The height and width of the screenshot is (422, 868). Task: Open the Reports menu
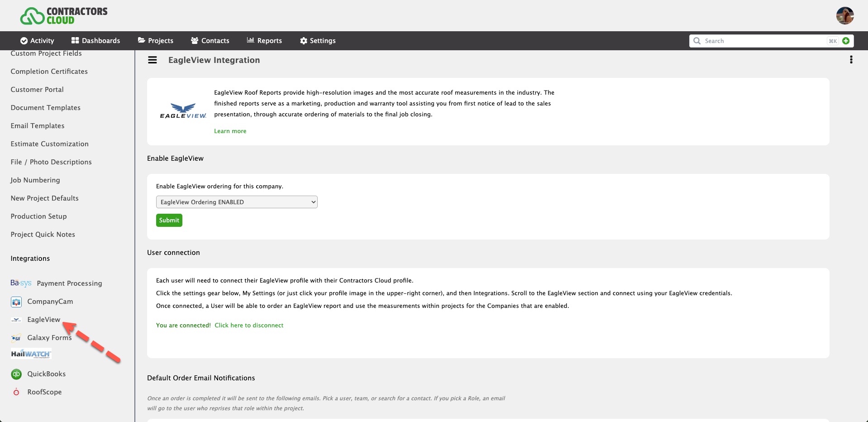coord(264,41)
